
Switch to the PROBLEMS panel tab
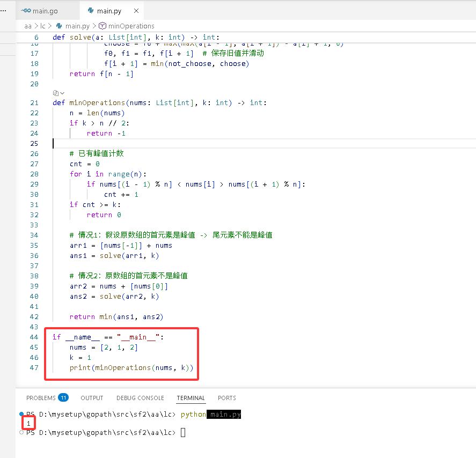tap(41, 397)
